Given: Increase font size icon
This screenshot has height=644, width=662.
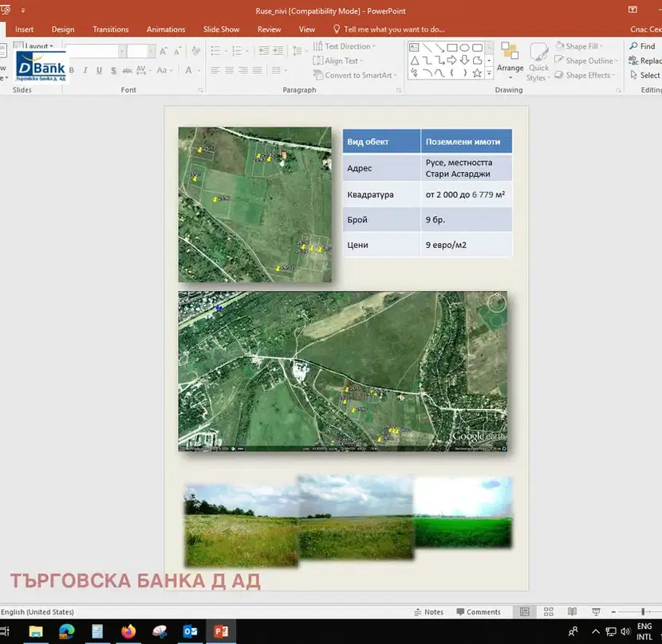Looking at the screenshot, I should tap(164, 52).
